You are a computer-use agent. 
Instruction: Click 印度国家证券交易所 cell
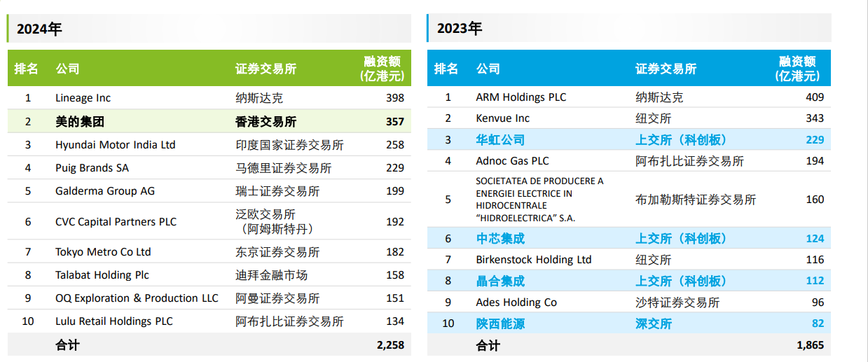coord(289,145)
